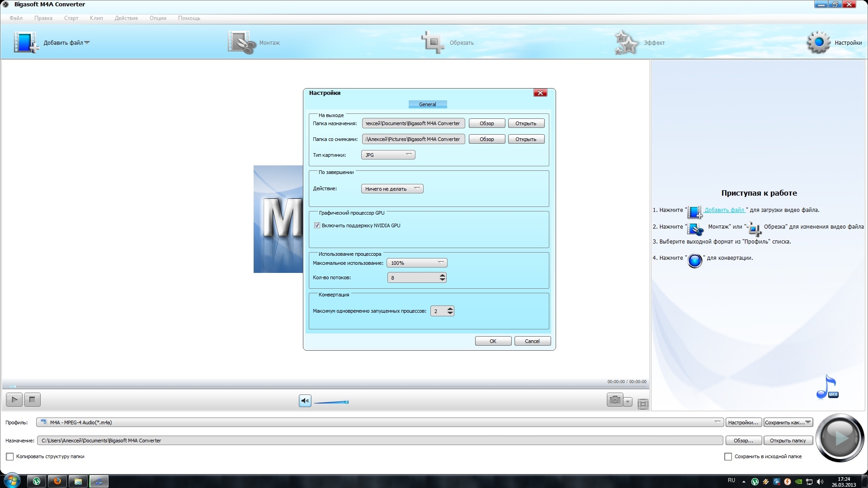
Task: Click the 'Добавить файл' hyperlink in guide
Action: point(724,210)
